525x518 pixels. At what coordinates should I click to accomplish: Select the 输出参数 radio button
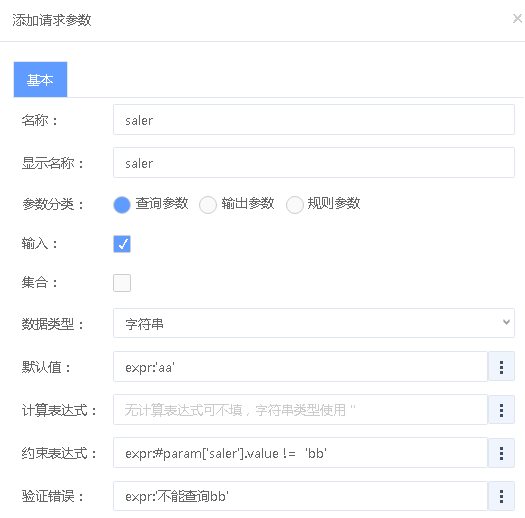[x=208, y=205]
